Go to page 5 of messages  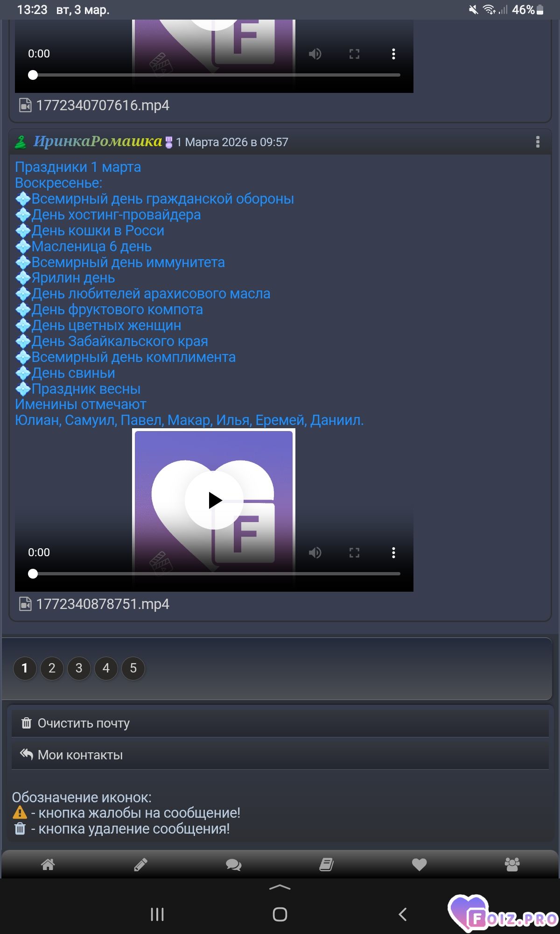click(x=133, y=668)
